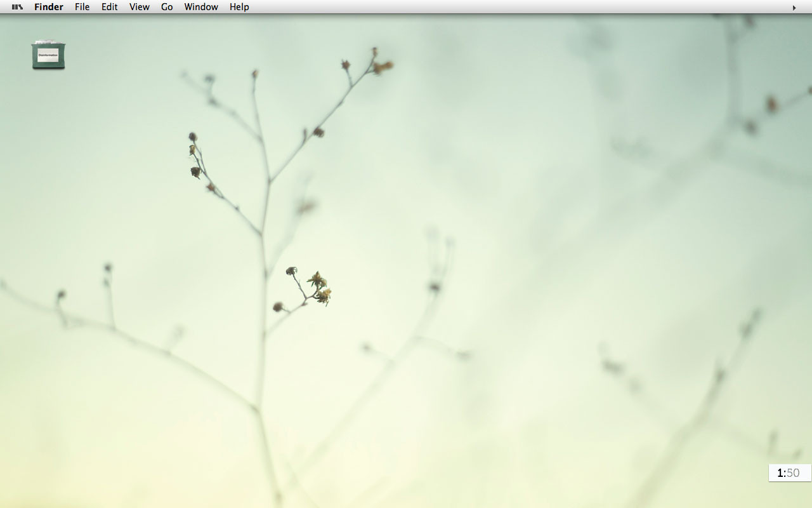Viewport: 812px width, 508px height.
Task: Open the Edit menu
Action: [x=110, y=7]
